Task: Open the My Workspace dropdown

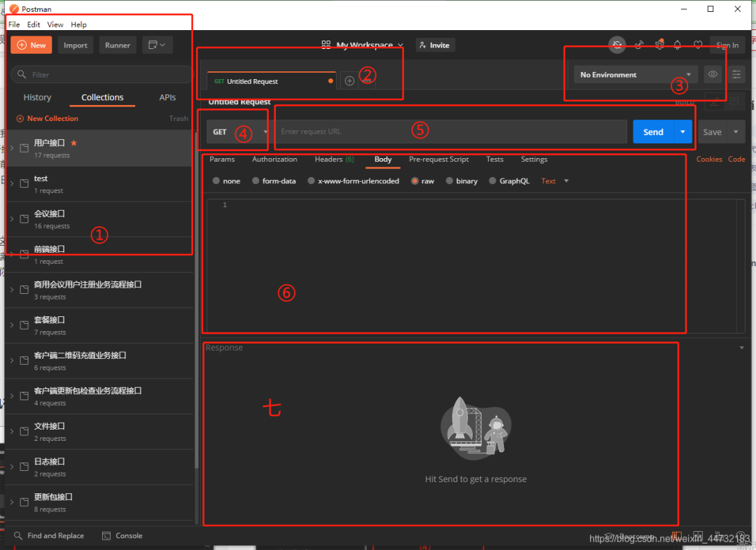Action: pyautogui.click(x=370, y=45)
